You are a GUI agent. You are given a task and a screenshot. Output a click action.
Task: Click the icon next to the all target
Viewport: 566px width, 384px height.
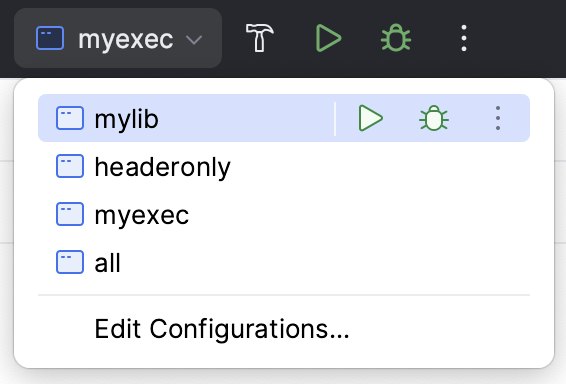[x=70, y=262]
